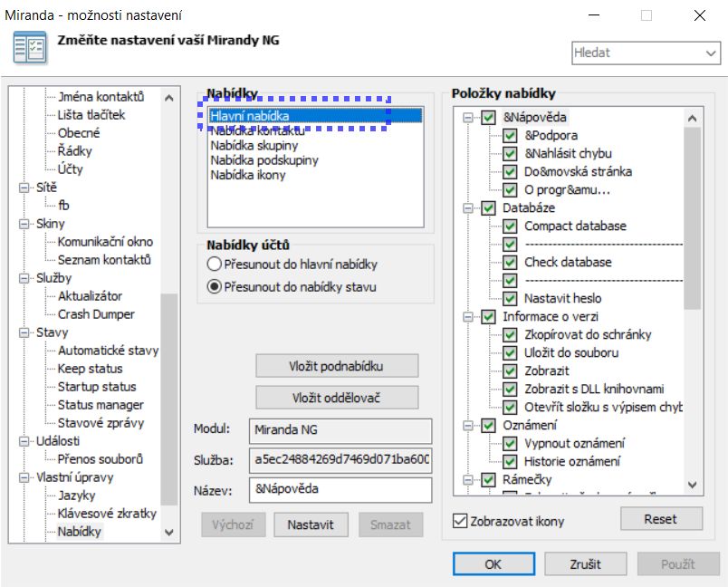Collapse the Skiny tree node
Screen dimensions: 728x587
click(24, 224)
